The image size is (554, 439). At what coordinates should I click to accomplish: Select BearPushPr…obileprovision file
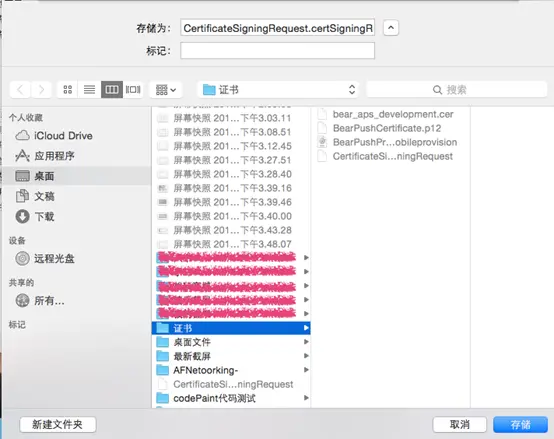click(391, 142)
